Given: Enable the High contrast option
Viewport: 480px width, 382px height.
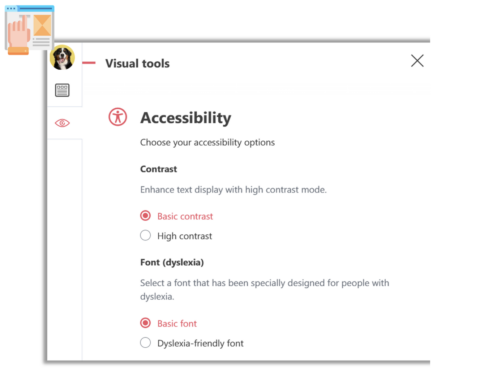Looking at the screenshot, I should [145, 235].
